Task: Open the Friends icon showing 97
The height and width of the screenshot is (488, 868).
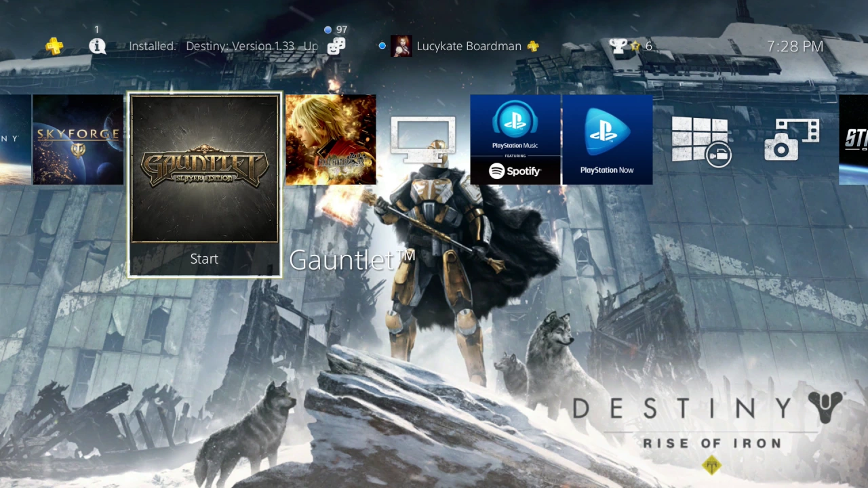Action: [x=336, y=46]
